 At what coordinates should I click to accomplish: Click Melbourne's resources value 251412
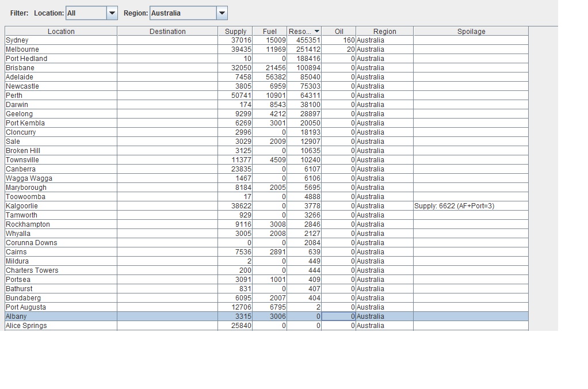pyautogui.click(x=308, y=49)
